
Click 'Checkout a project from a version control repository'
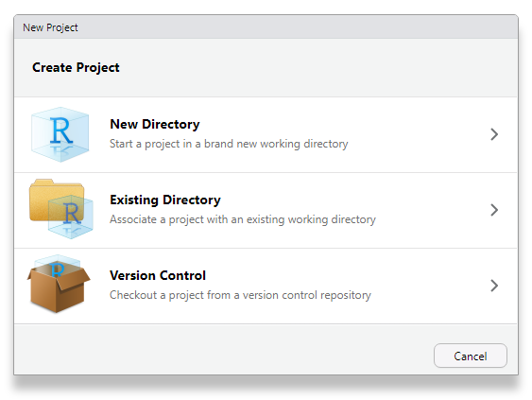tap(240, 295)
